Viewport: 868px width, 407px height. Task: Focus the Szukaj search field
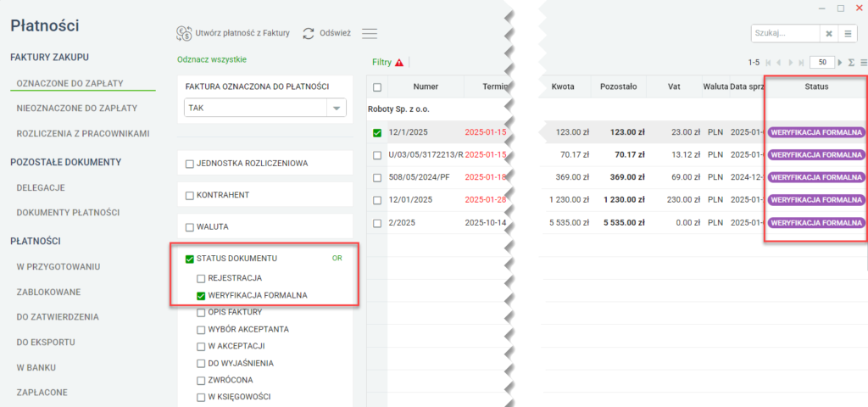pos(785,33)
